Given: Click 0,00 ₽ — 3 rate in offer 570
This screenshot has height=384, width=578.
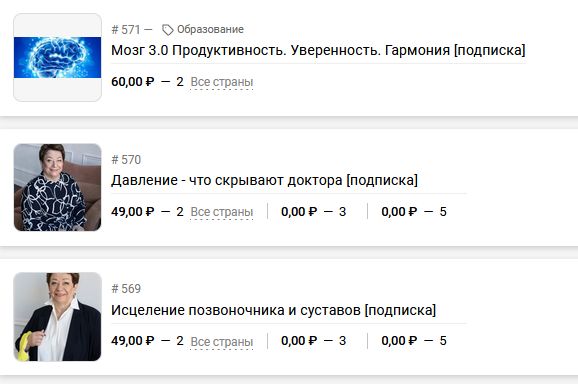Looking at the screenshot, I should tap(313, 212).
